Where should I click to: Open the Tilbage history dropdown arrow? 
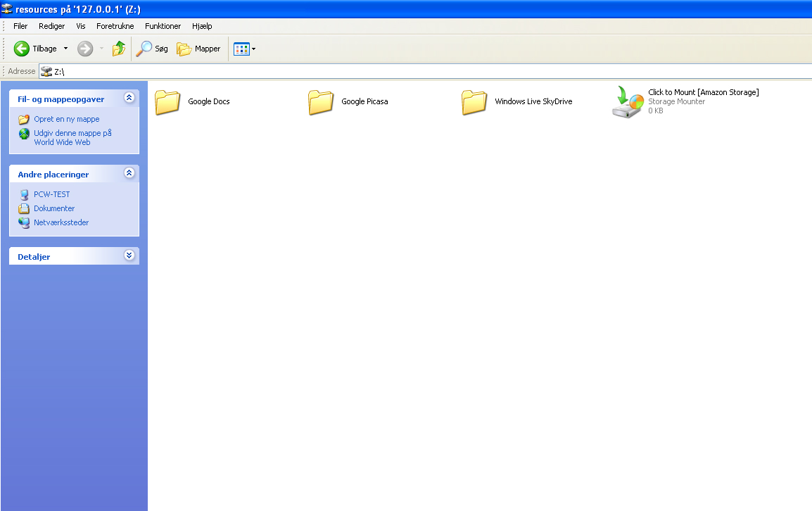tap(66, 49)
